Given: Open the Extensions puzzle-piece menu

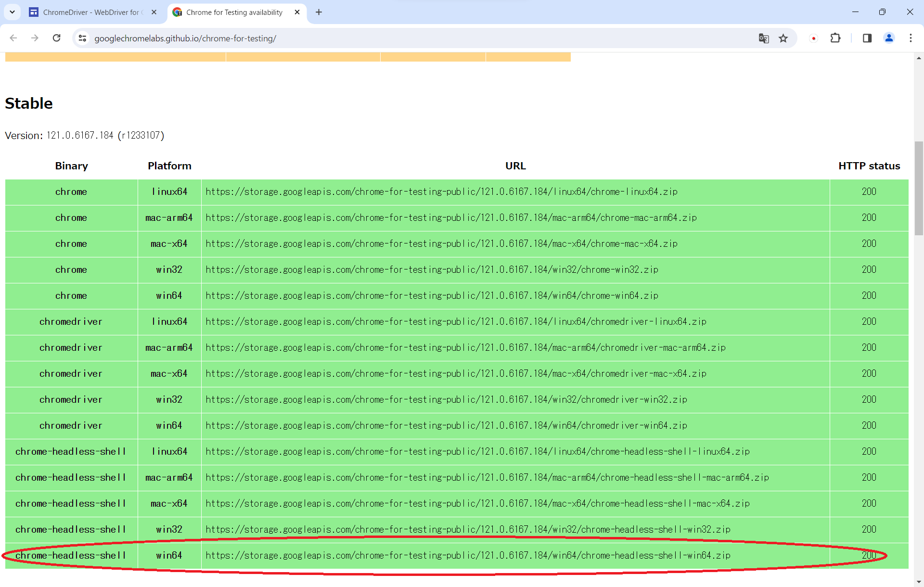Looking at the screenshot, I should [835, 38].
